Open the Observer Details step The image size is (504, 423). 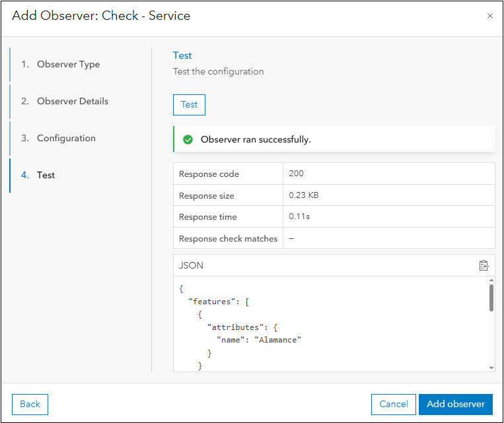point(72,102)
